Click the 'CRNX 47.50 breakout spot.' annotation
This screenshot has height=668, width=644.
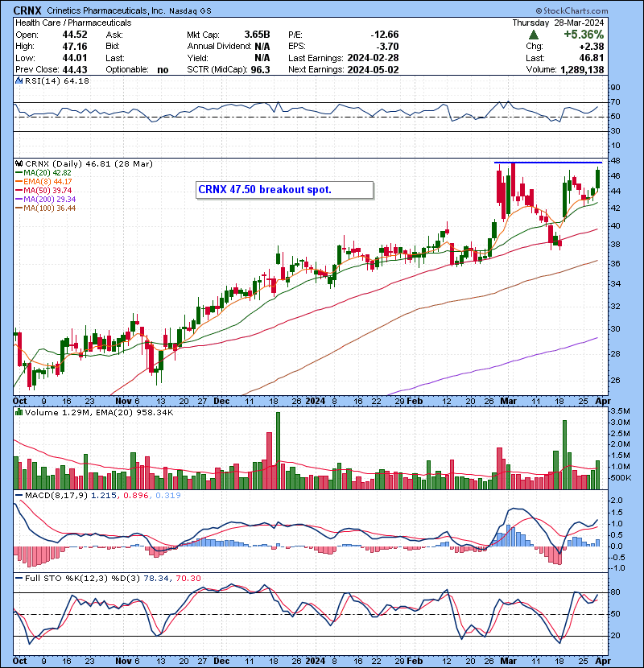tap(265, 190)
